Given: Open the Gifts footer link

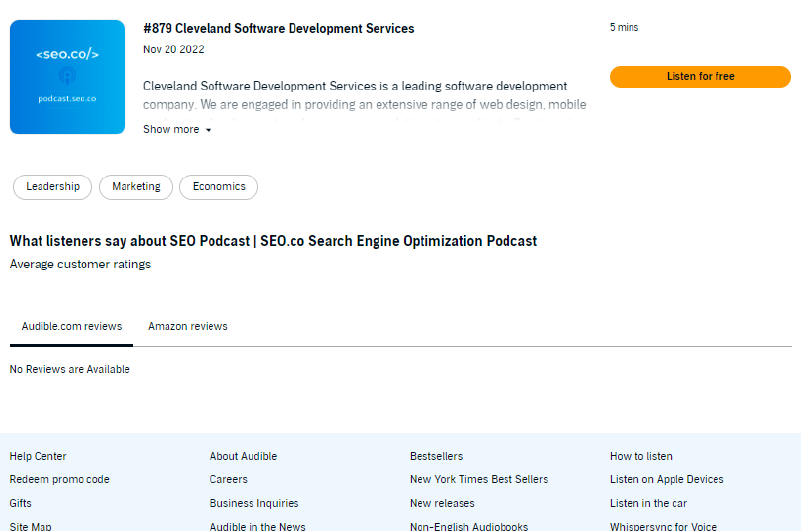Looking at the screenshot, I should tap(20, 503).
